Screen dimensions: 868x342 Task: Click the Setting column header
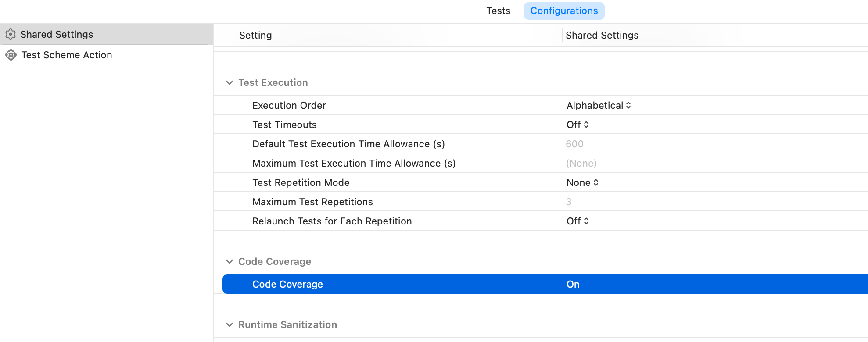pos(255,36)
